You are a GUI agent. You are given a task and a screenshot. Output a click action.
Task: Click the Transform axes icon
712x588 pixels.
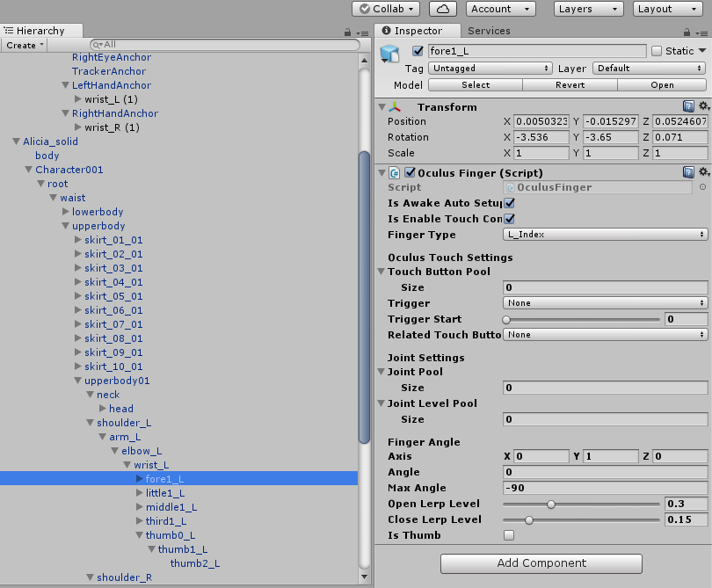(395, 107)
